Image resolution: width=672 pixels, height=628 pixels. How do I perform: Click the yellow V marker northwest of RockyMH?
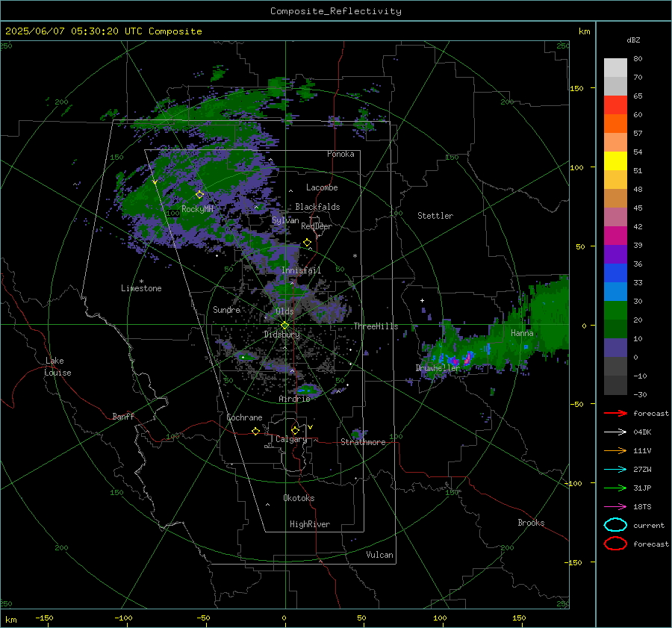(155, 182)
